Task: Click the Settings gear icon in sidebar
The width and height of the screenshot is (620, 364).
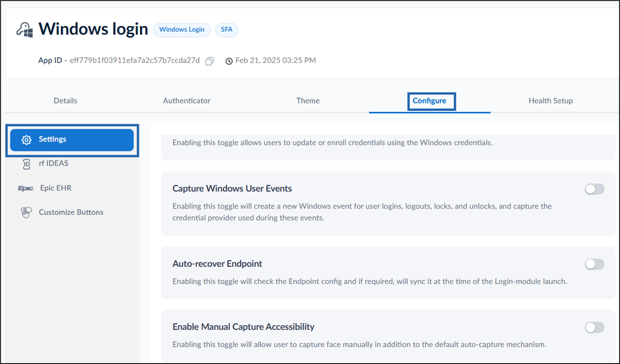Action: [x=26, y=140]
